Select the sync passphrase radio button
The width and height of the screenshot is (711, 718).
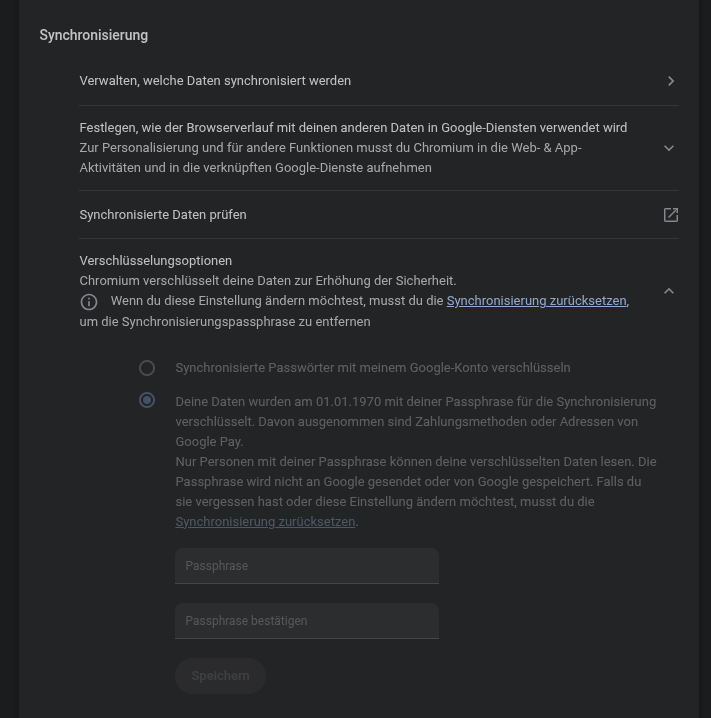(147, 401)
